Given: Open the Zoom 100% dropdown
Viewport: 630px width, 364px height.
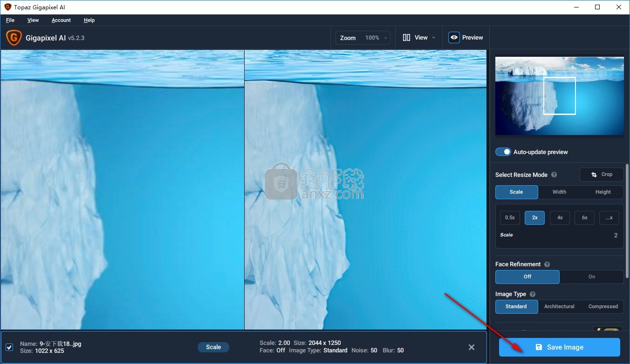Looking at the screenshot, I should (x=363, y=38).
